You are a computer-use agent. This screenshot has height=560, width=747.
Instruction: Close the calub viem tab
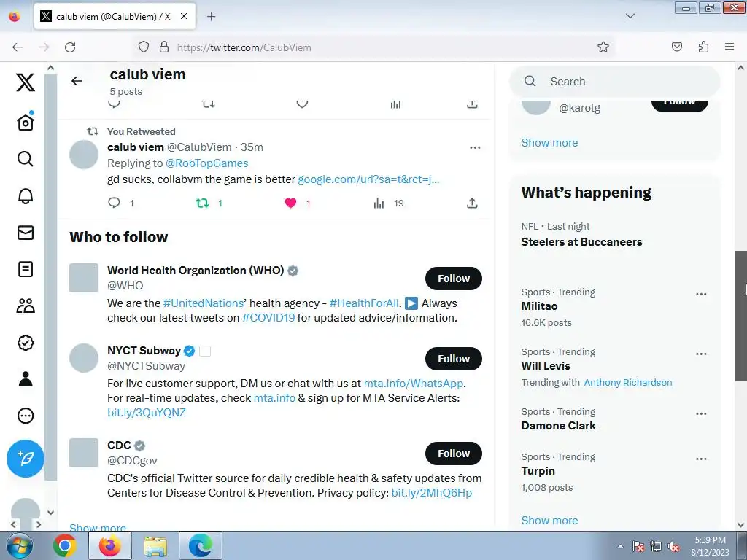pos(183,17)
